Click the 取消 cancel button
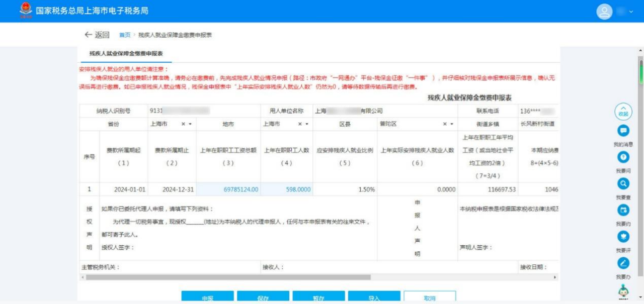Screen dimensions: 644x304 430,297
